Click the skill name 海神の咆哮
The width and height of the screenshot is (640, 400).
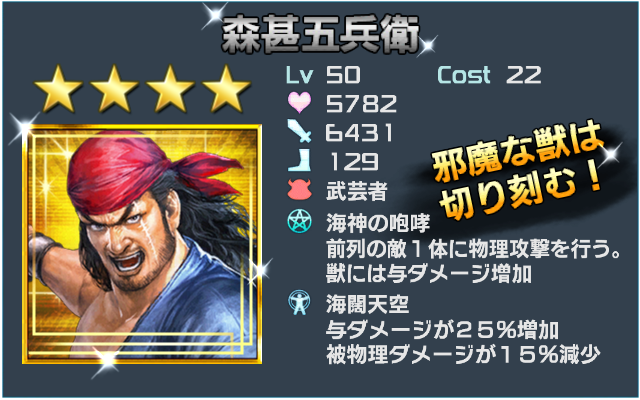click(x=378, y=223)
